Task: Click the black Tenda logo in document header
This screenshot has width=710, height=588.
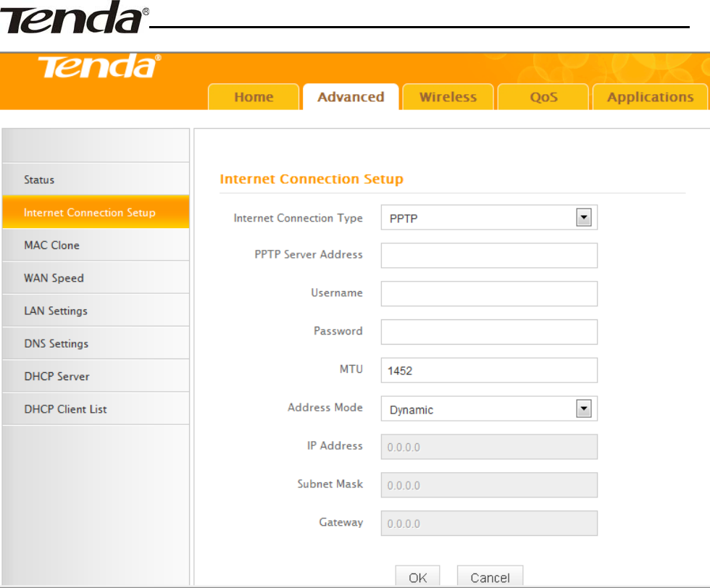Action: 75,17
